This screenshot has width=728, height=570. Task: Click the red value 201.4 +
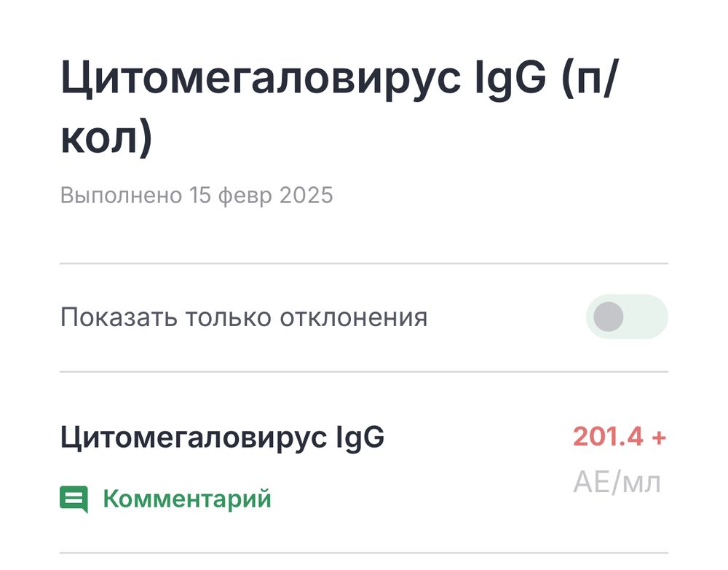619,437
